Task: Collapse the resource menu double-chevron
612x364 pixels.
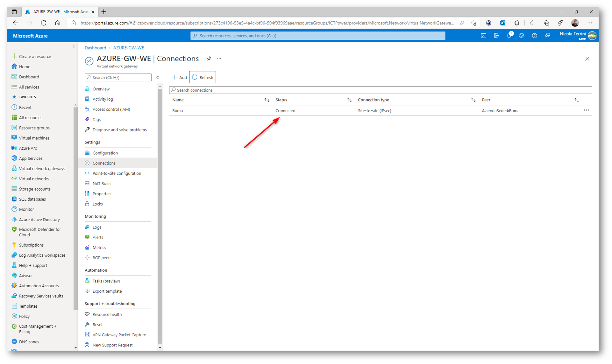Action: 158,77
